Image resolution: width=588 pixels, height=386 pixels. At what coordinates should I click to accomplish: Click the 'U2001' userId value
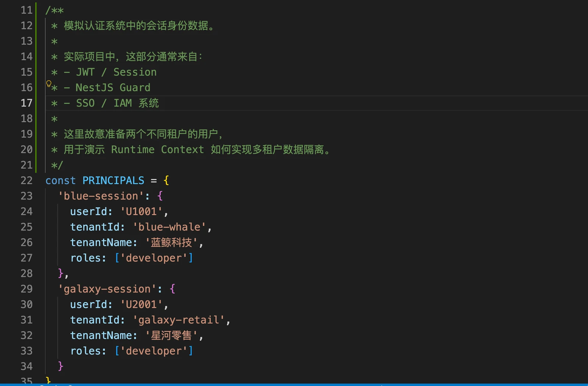[141, 304]
